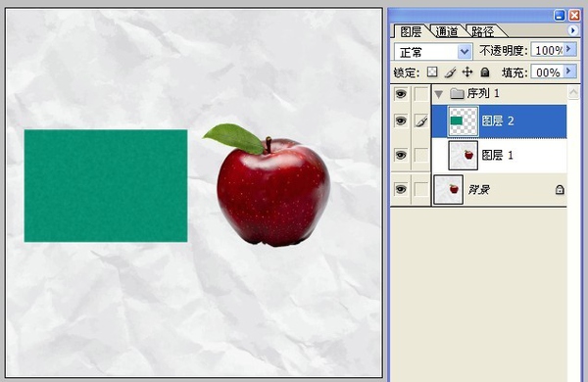Open the layers panel options arrow menu

(x=572, y=30)
